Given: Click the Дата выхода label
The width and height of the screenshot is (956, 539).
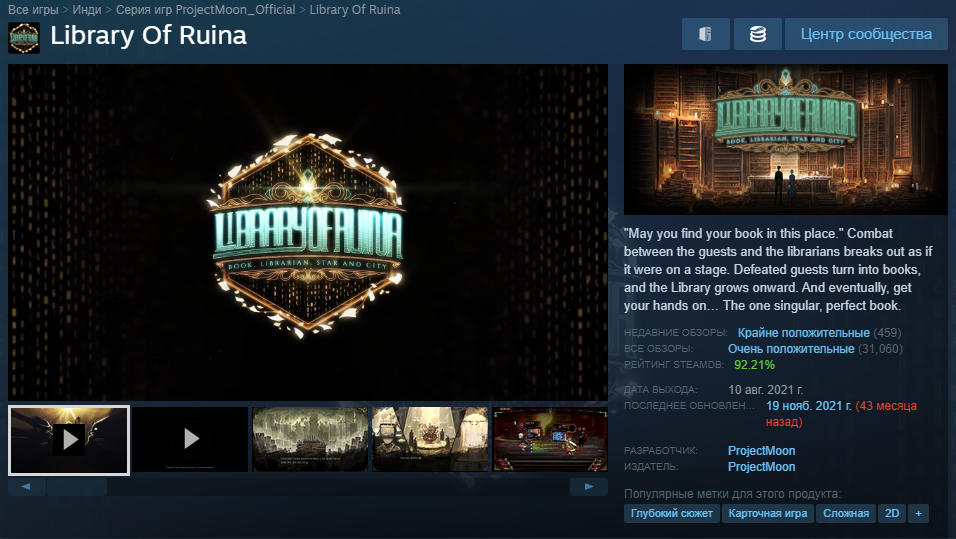Looking at the screenshot, I should tap(660, 390).
